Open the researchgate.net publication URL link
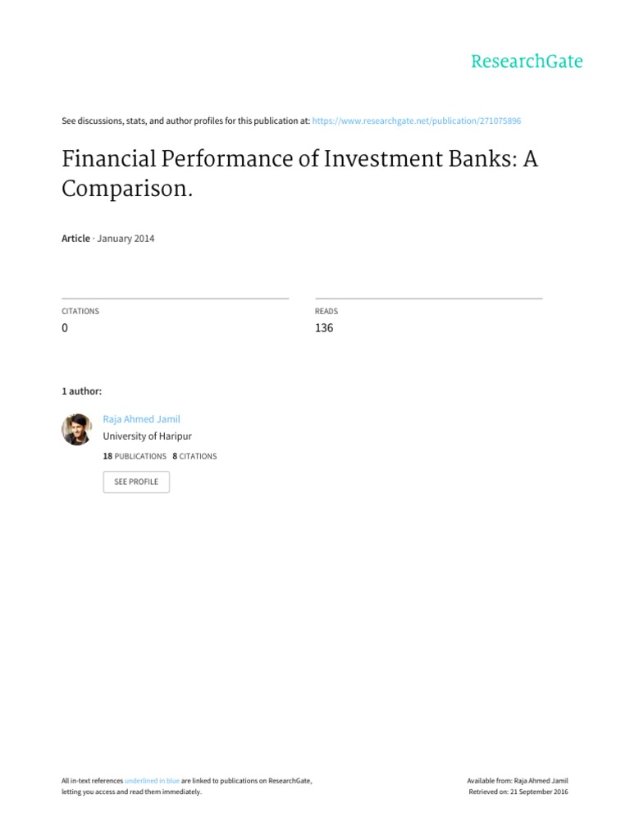This screenshot has width=630, height=840. 416,121
